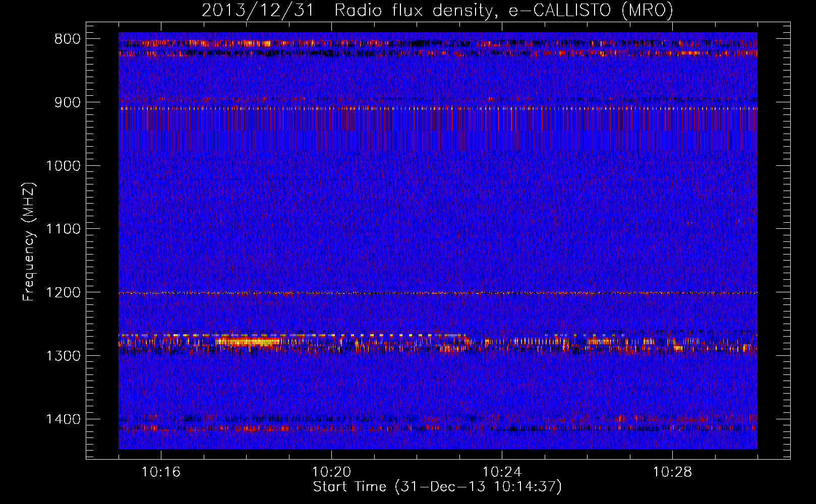Select the 900 frequency tick label
Viewport: 816px width, 504px height.
click(x=68, y=102)
